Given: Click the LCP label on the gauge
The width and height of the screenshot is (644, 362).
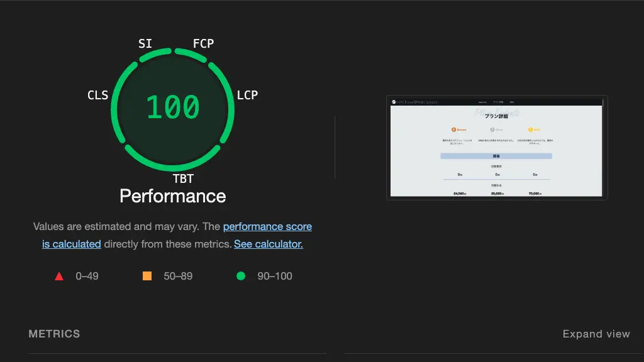Looking at the screenshot, I should [x=247, y=96].
